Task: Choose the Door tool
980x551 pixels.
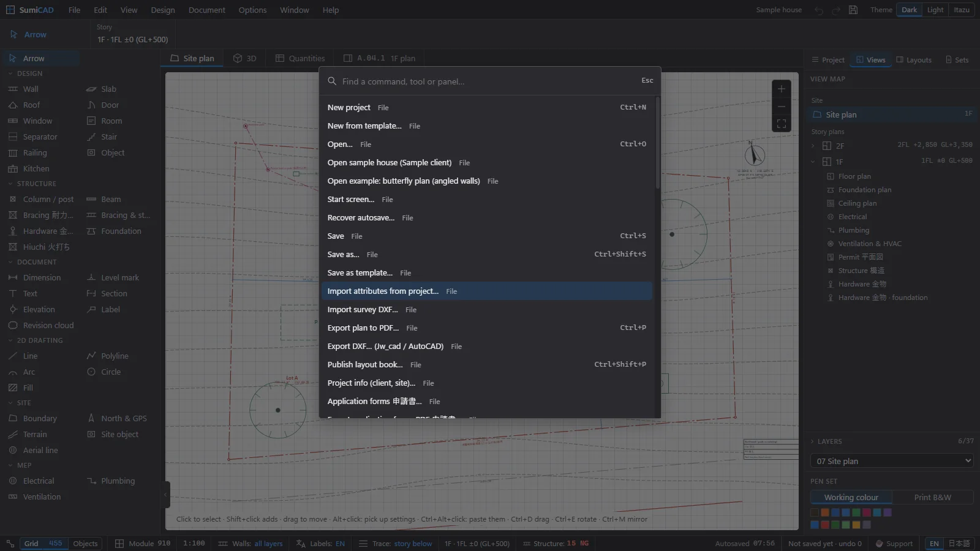Action: (x=119, y=105)
